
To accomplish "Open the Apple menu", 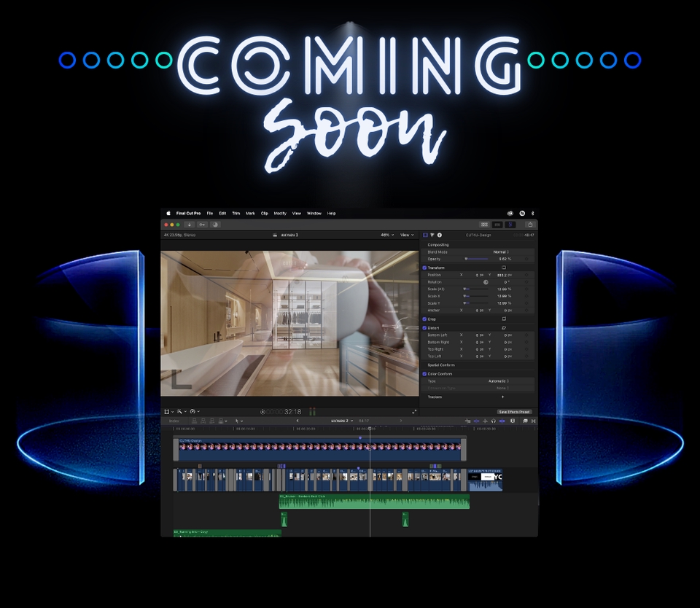I will click(x=168, y=214).
